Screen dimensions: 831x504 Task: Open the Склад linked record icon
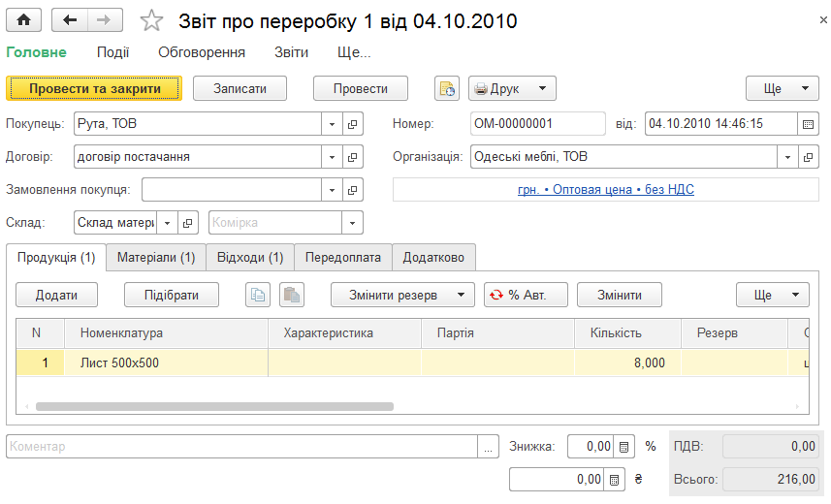pos(187,223)
